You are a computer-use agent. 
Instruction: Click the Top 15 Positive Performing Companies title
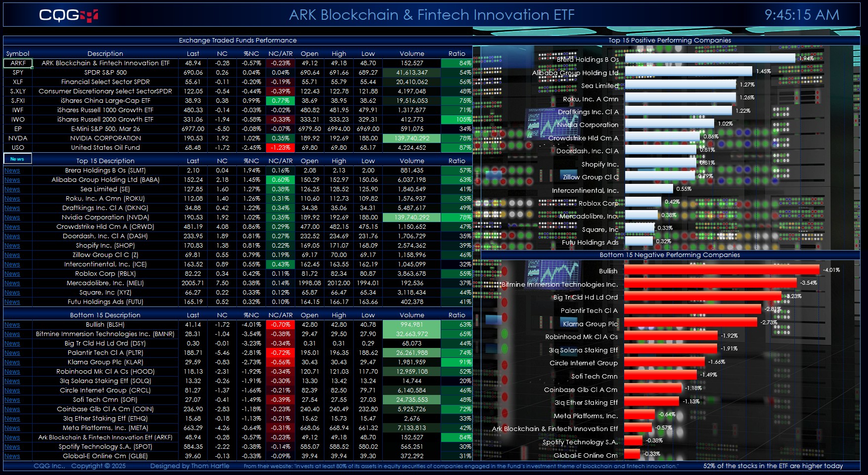pyautogui.click(x=669, y=41)
